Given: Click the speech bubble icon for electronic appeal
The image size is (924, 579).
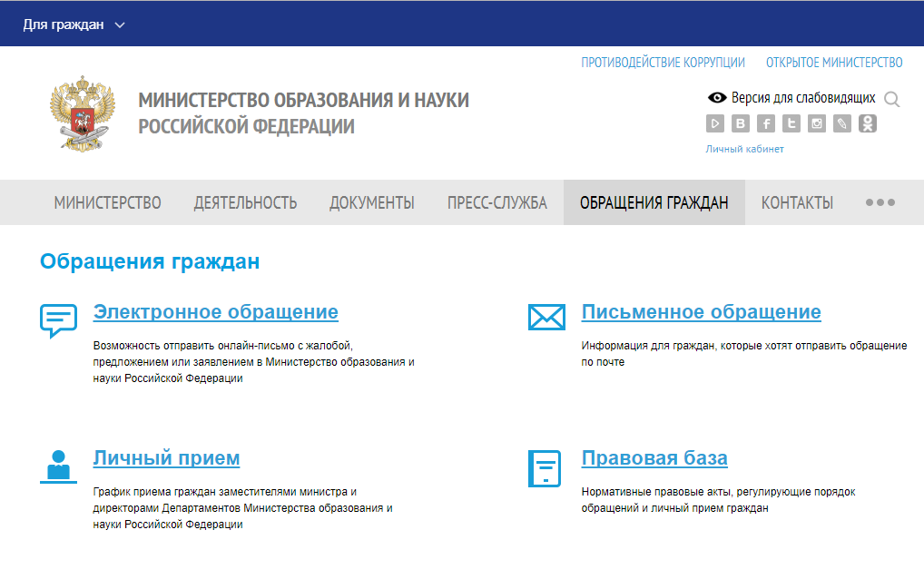Looking at the screenshot, I should [x=58, y=320].
